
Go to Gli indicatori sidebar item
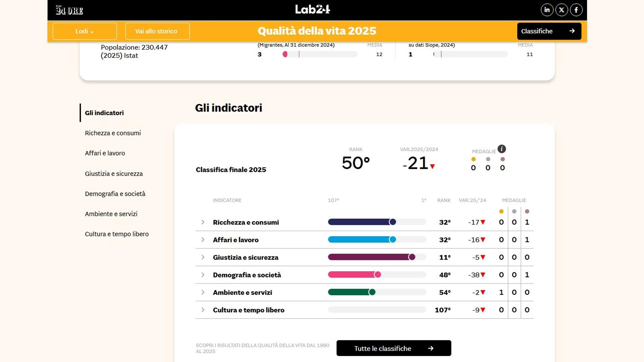pyautogui.click(x=104, y=113)
